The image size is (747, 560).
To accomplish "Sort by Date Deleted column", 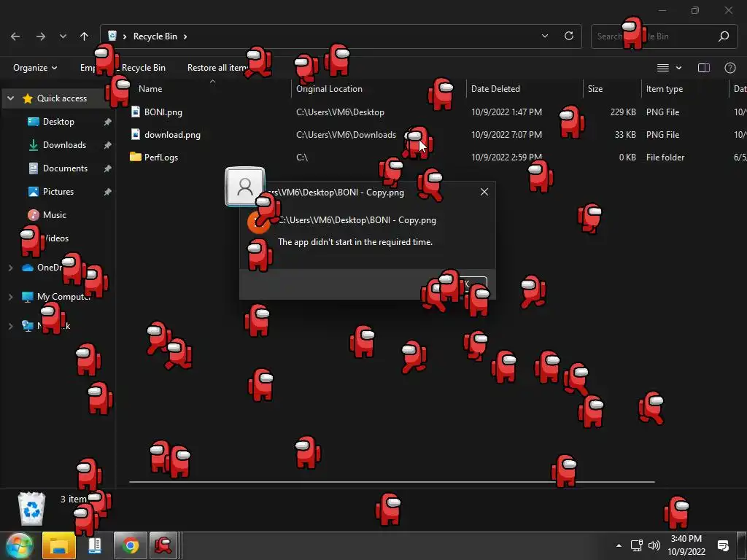I will tap(495, 88).
